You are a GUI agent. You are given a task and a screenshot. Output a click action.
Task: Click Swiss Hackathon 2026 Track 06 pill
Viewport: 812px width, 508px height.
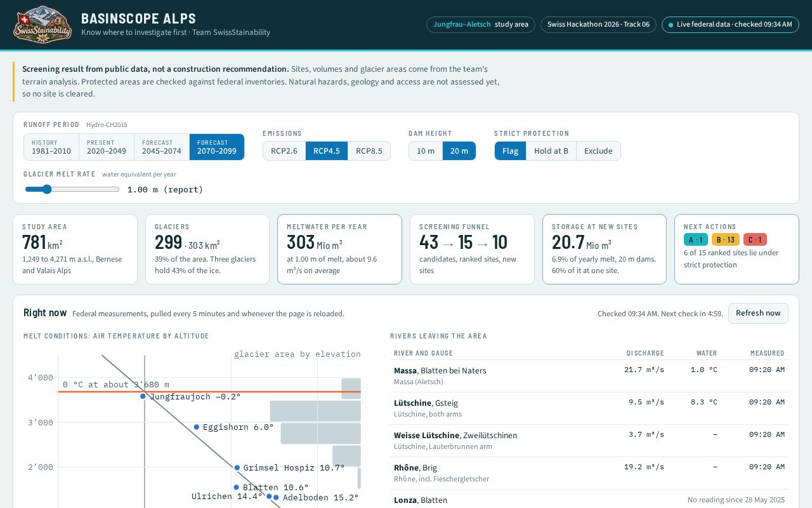click(x=598, y=25)
